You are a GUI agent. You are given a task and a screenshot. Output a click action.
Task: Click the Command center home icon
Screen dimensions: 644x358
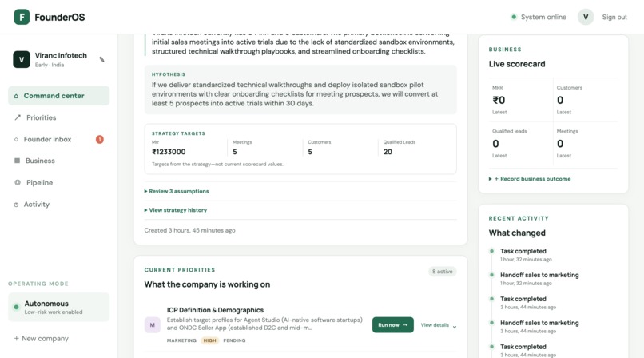tap(16, 96)
